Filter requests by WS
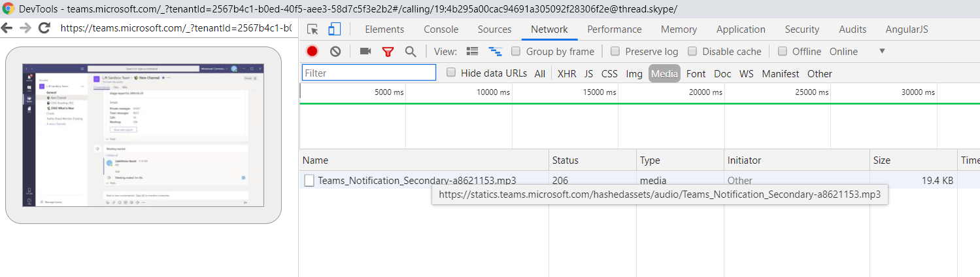This screenshot has width=980, height=277. click(x=746, y=73)
